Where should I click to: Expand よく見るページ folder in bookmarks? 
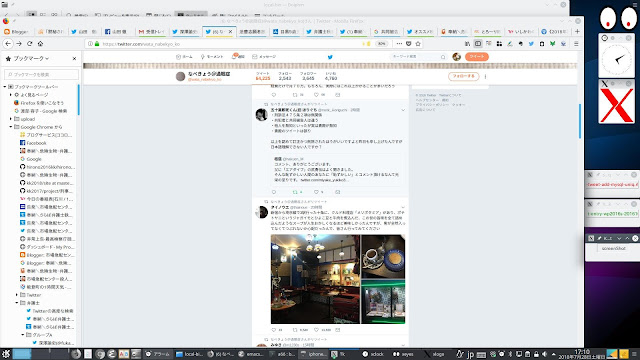(x=11, y=95)
